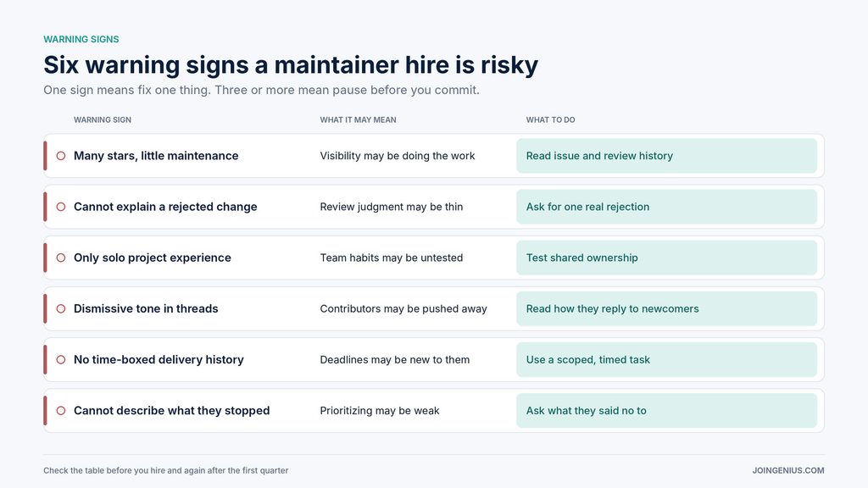The image size is (868, 488).
Task: Click the 'Ask what they said no to' box
Action: coord(666,411)
